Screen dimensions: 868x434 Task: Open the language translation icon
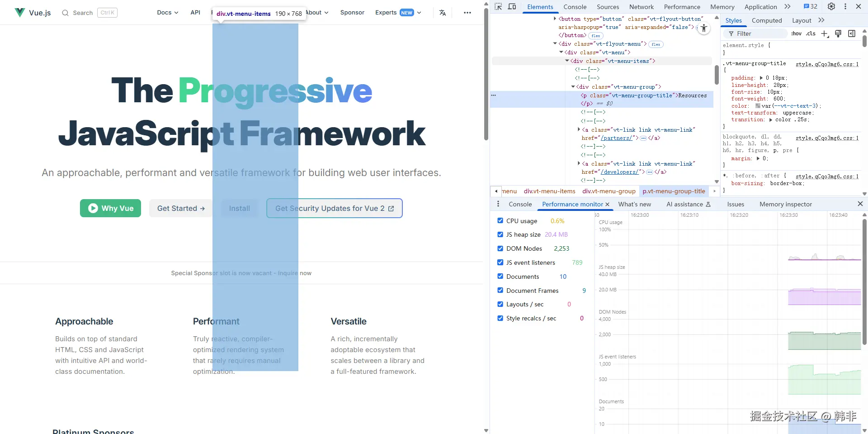click(443, 13)
